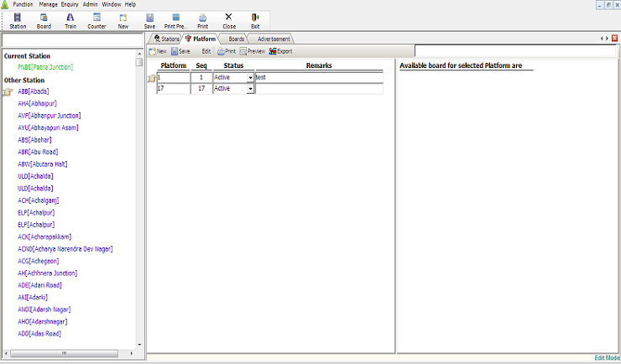Image resolution: width=621 pixels, height=364 pixels.
Task: Click New in the Platform toolbar
Action: point(158,51)
